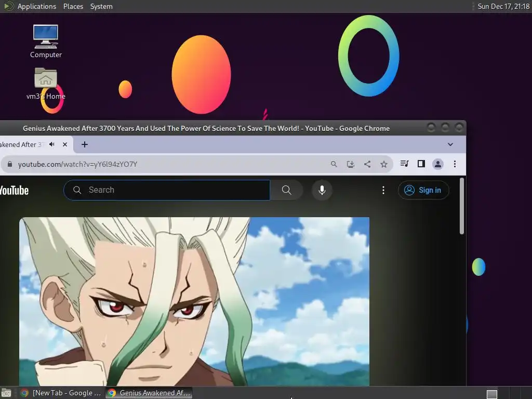Open a new Chrome tab

[85, 144]
